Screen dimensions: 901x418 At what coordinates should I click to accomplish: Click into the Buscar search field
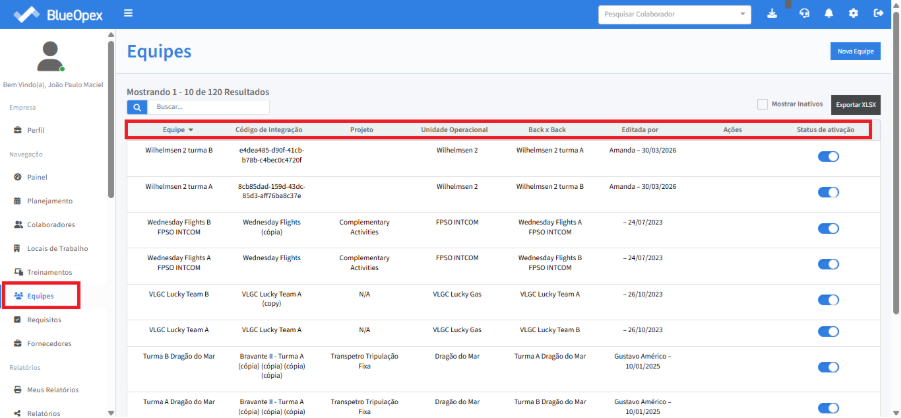pos(209,107)
